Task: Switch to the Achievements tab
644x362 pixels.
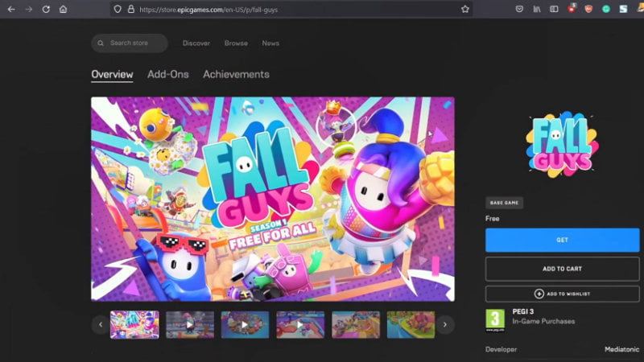Action: click(x=236, y=75)
